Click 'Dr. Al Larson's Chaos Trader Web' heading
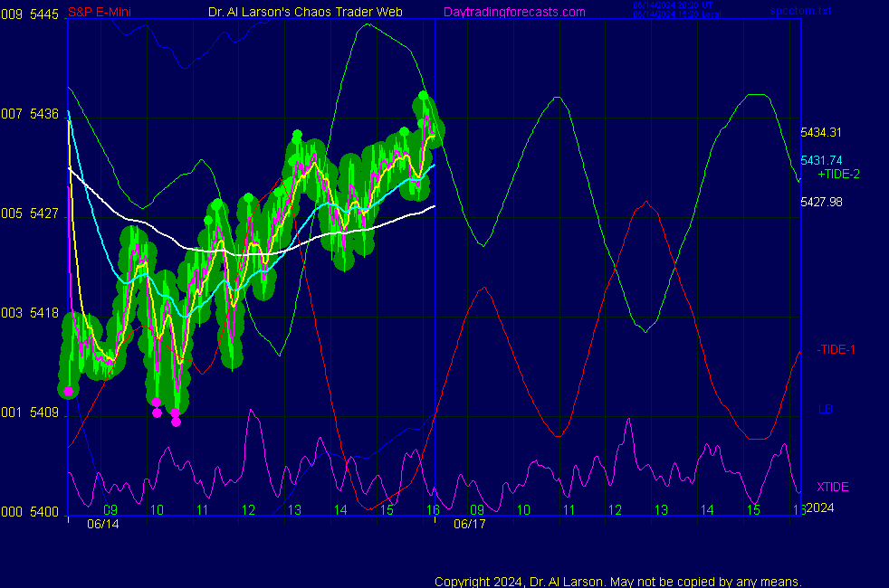The height and width of the screenshot is (588, 889). click(305, 12)
